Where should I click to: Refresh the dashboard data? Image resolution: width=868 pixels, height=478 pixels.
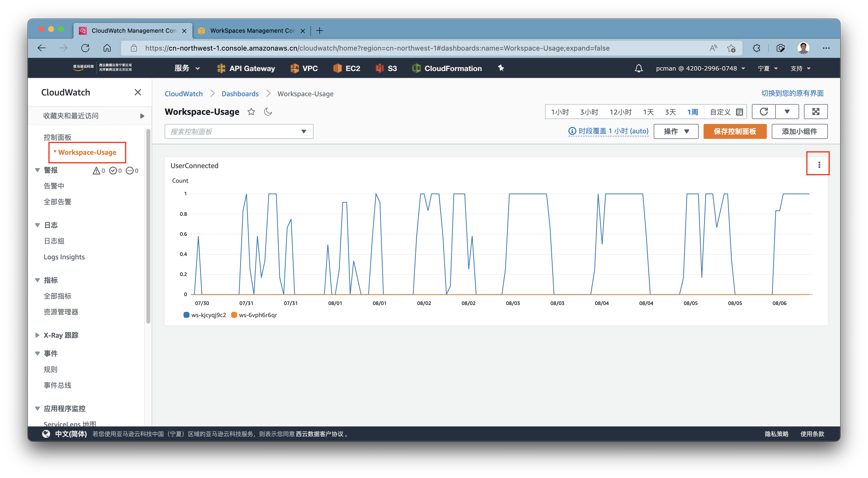point(764,112)
